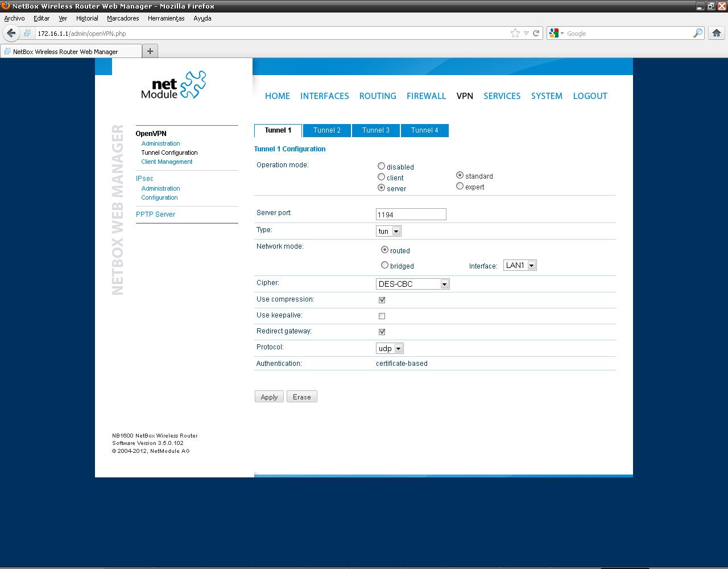The width and height of the screenshot is (728, 569).
Task: Open the Cipher DES-CBC dropdown
Action: 413,284
